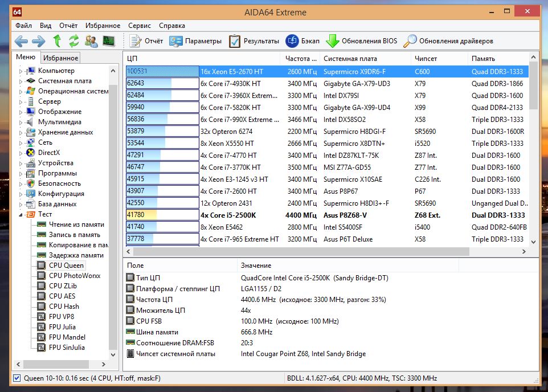This screenshot has width=548, height=392.
Task: Click results list vertical scrollbar down arrow
Action: pyautogui.click(x=533, y=242)
